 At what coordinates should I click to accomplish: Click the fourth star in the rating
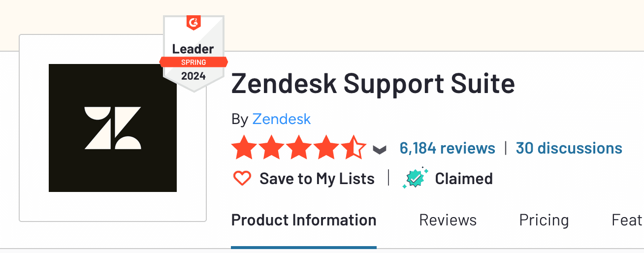pos(325,148)
